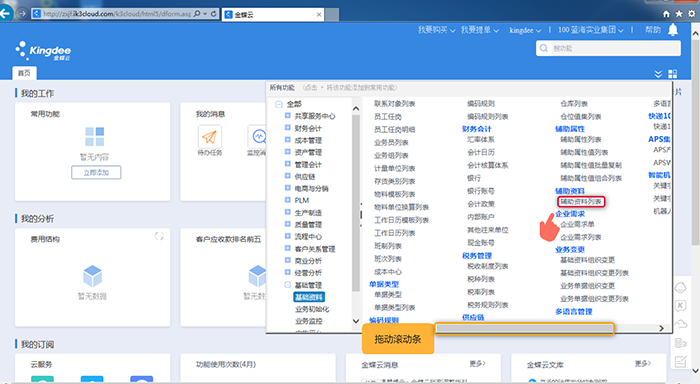The width and height of the screenshot is (700, 384).
Task: Click the double-chevron collapse icon
Action: tap(658, 74)
